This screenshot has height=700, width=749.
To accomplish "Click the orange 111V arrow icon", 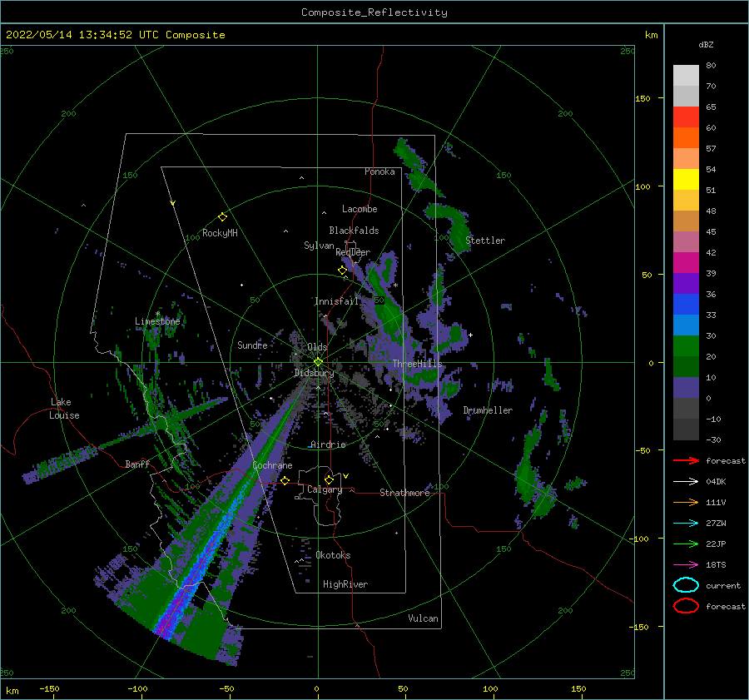I will [686, 502].
